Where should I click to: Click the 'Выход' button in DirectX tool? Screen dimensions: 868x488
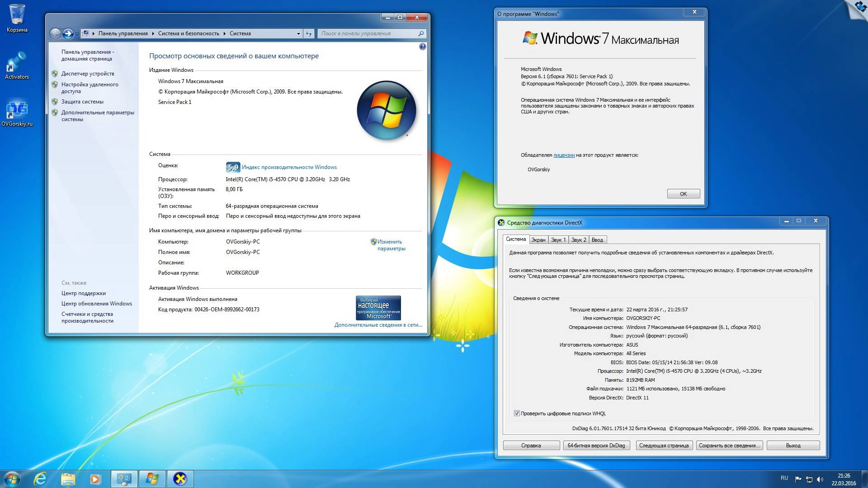coord(793,446)
